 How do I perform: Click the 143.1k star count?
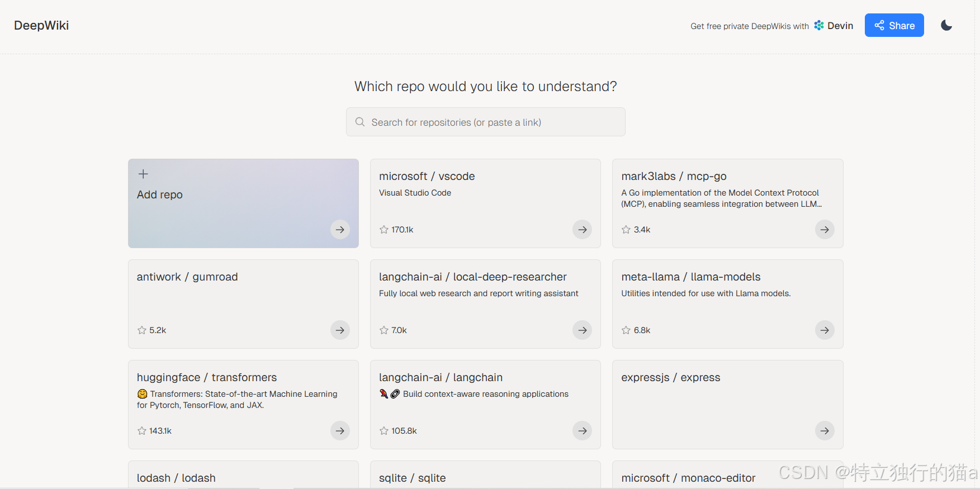click(160, 431)
